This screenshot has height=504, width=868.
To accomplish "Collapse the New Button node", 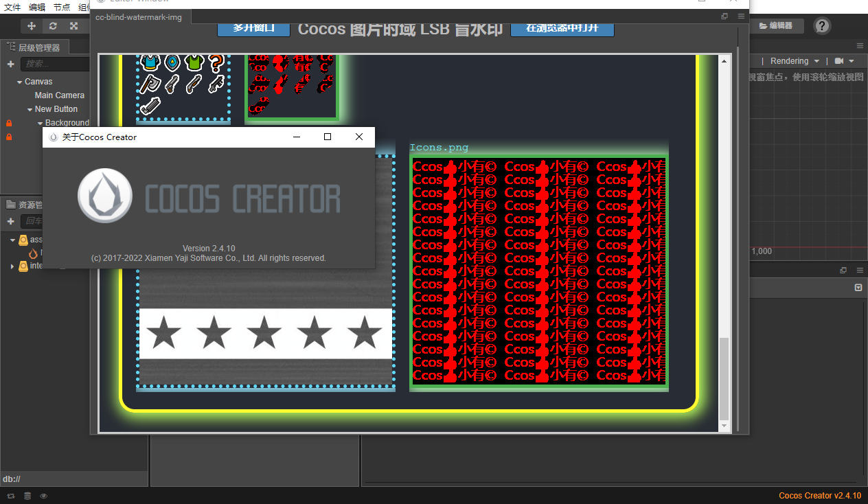I will click(x=30, y=109).
